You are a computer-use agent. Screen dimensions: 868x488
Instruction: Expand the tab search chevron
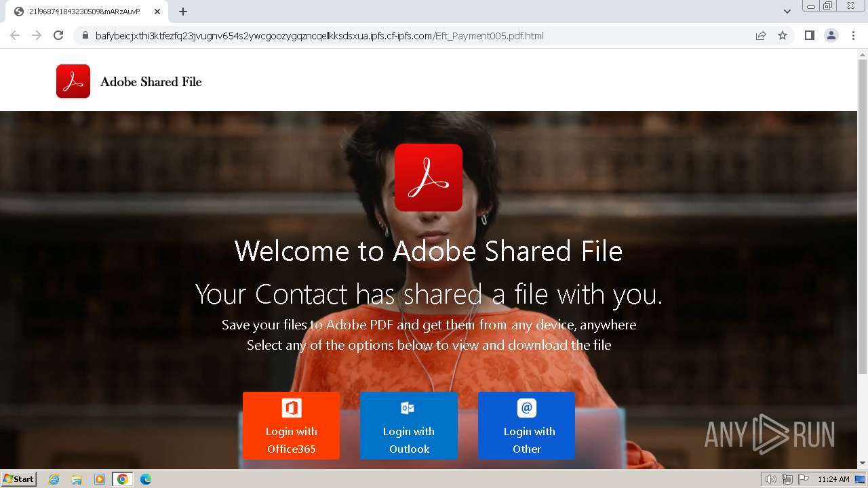pos(787,12)
